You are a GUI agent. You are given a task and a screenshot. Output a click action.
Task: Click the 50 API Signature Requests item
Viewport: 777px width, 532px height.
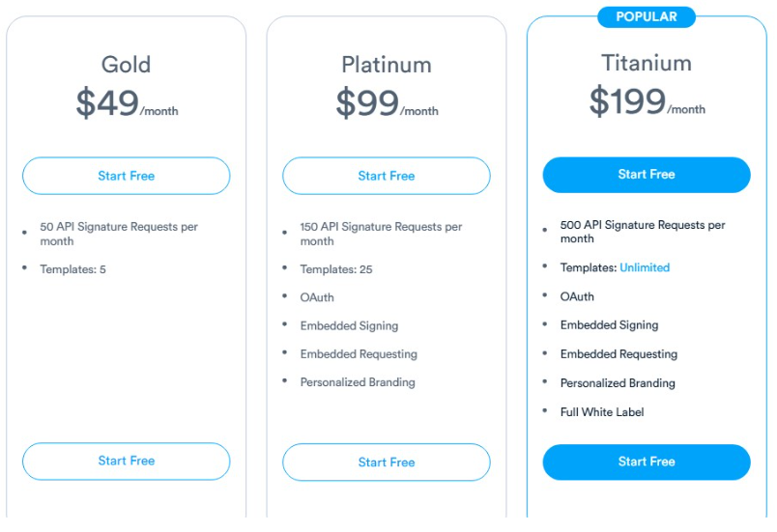[x=118, y=234]
